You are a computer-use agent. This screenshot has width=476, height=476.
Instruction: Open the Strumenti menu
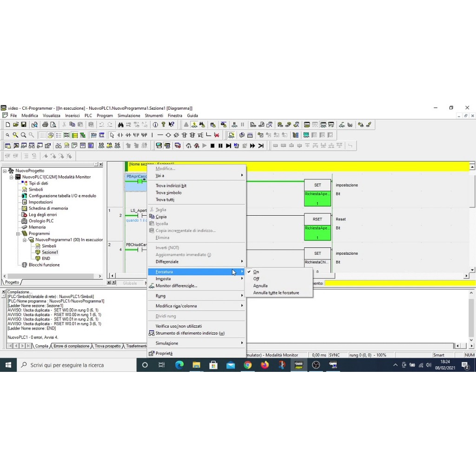coord(154,116)
